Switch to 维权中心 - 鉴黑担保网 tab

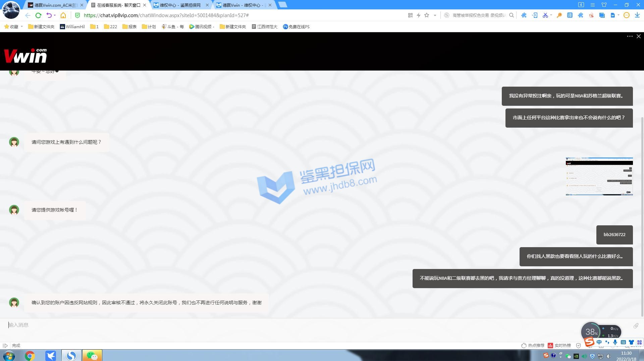point(180,5)
